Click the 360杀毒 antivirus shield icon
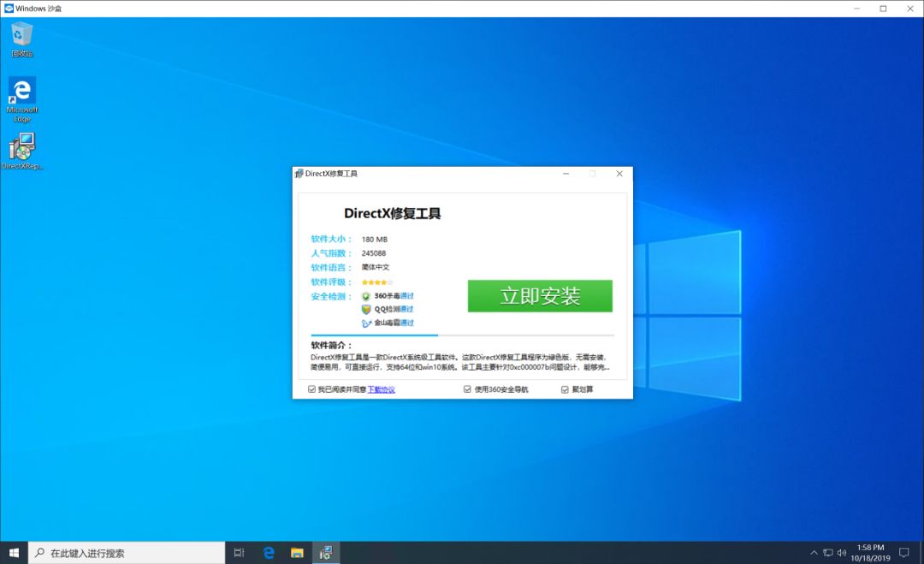 [364, 295]
